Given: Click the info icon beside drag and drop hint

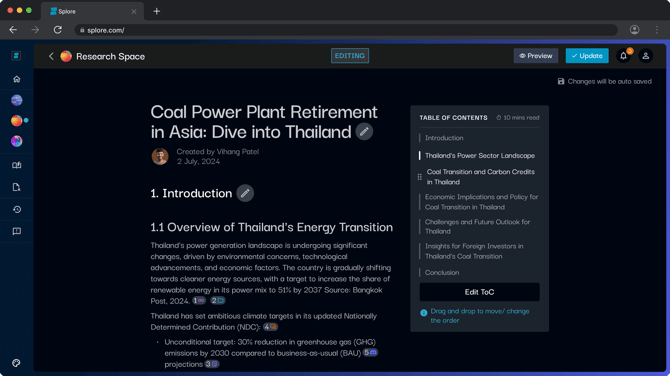Looking at the screenshot, I should (423, 313).
